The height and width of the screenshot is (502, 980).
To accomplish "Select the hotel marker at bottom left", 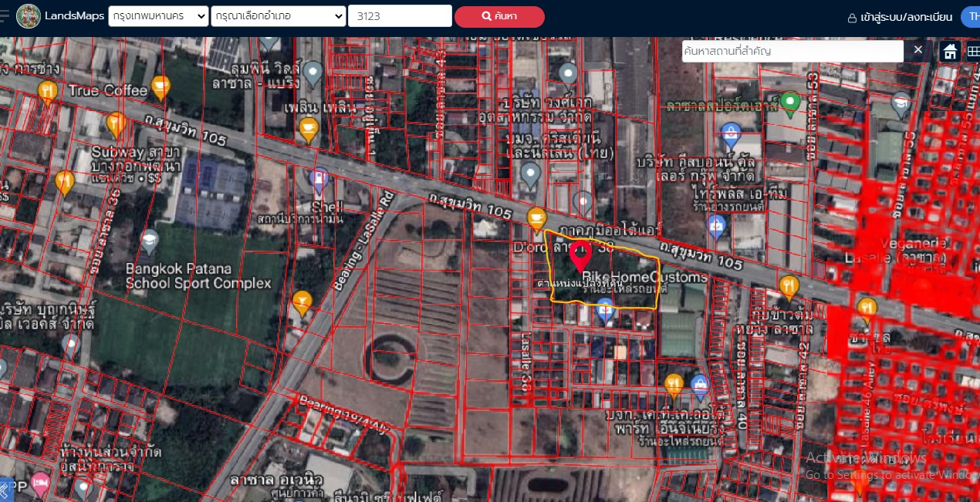I will click(40, 485).
